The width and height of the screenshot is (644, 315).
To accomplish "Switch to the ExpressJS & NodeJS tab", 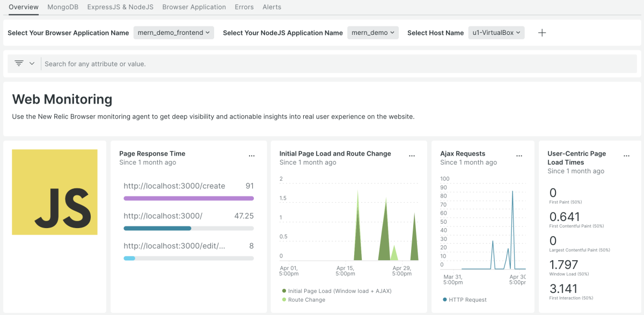I will coord(120,7).
